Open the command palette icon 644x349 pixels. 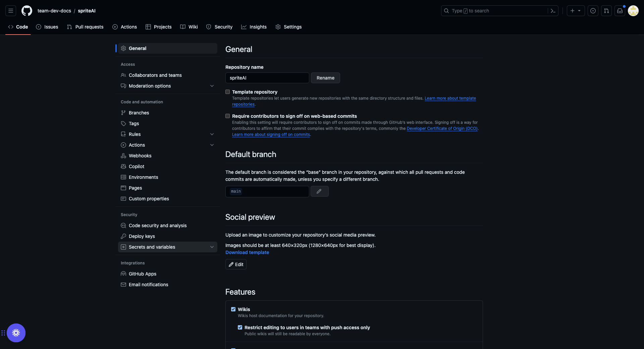[553, 11]
